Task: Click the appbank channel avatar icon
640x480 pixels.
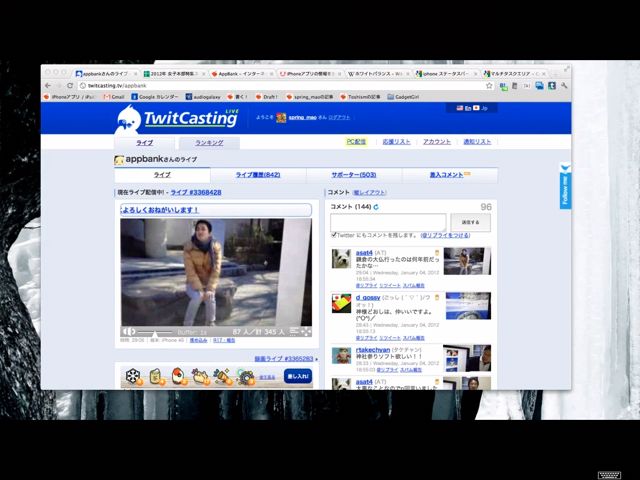Action: point(119,160)
